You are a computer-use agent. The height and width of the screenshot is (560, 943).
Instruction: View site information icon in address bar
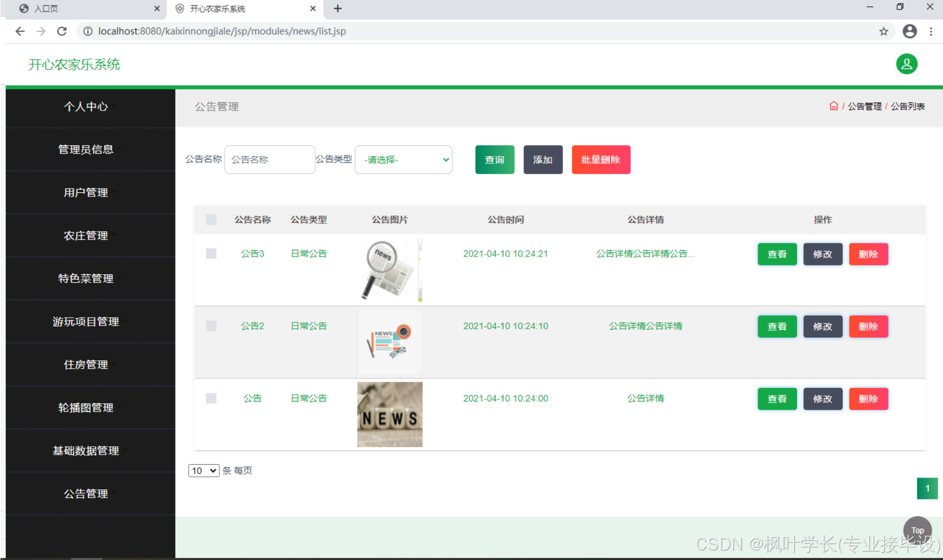[x=88, y=31]
